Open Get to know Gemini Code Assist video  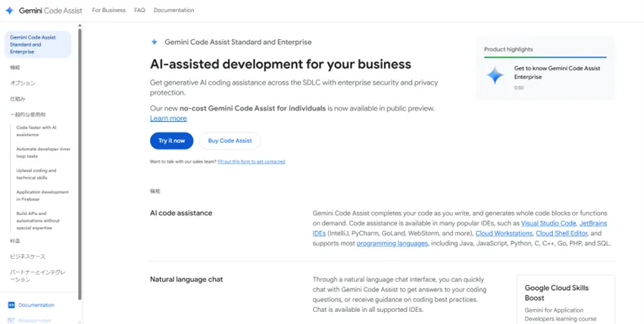557,73
